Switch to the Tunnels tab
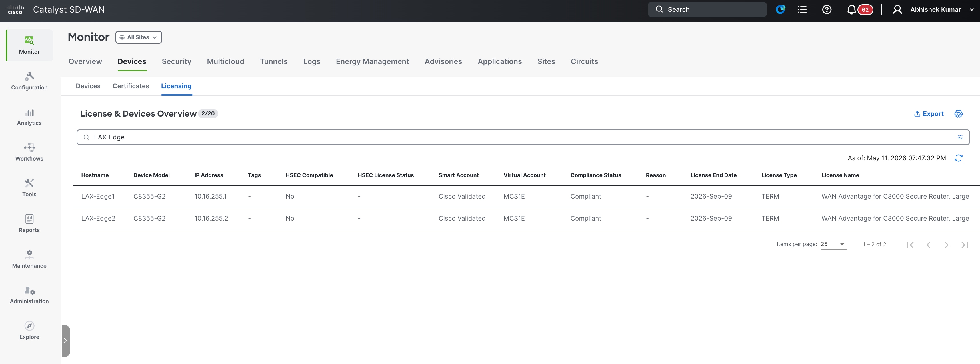Screen dimensions: 980x364 pos(273,62)
